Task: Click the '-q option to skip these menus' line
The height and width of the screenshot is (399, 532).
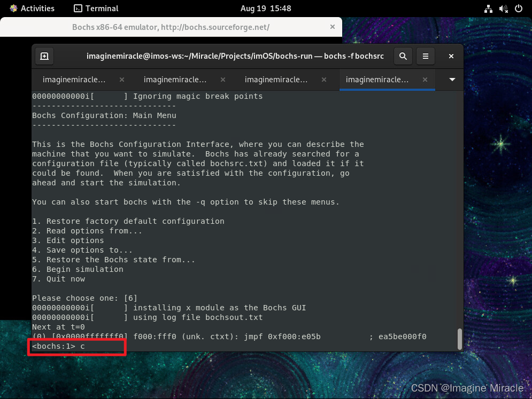Action: coord(186,202)
